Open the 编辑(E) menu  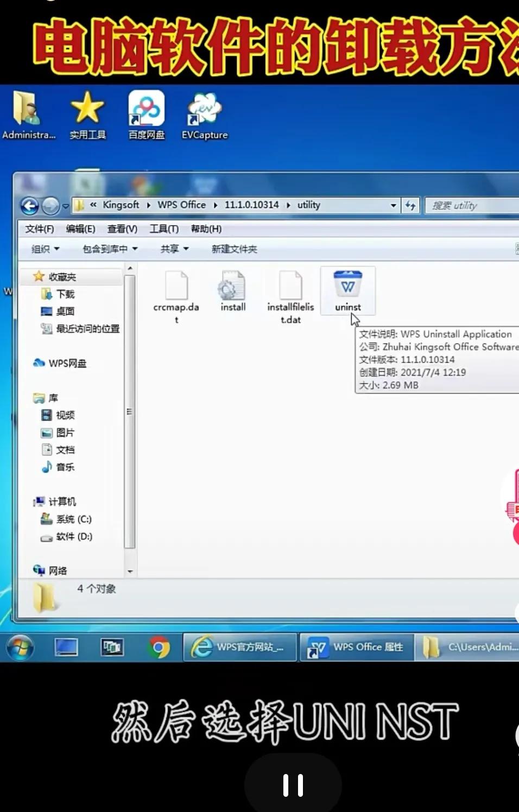80,229
